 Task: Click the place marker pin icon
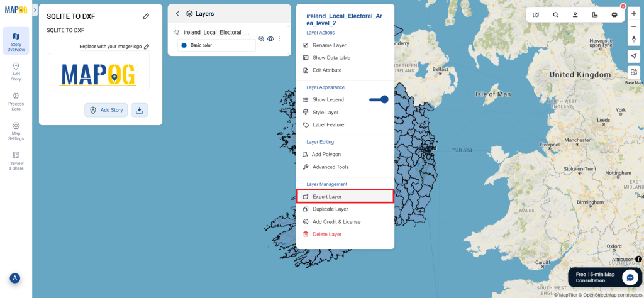(x=575, y=14)
